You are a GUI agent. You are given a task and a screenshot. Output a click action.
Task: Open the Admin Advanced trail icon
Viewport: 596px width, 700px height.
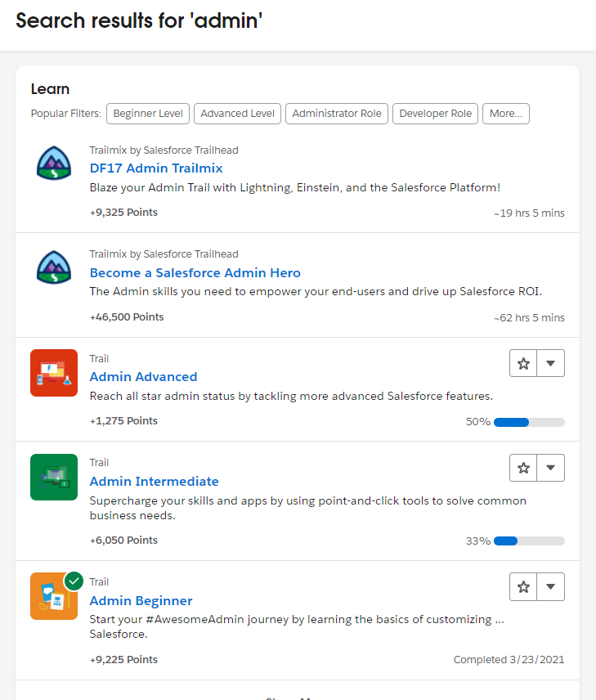[x=54, y=373]
